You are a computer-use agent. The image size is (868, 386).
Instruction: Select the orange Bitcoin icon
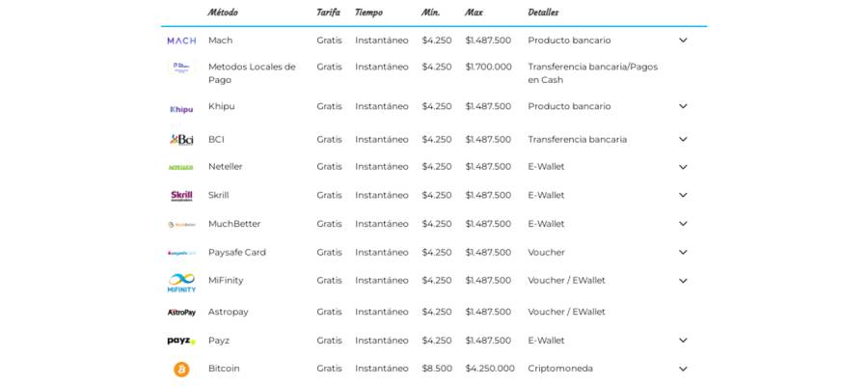181,370
